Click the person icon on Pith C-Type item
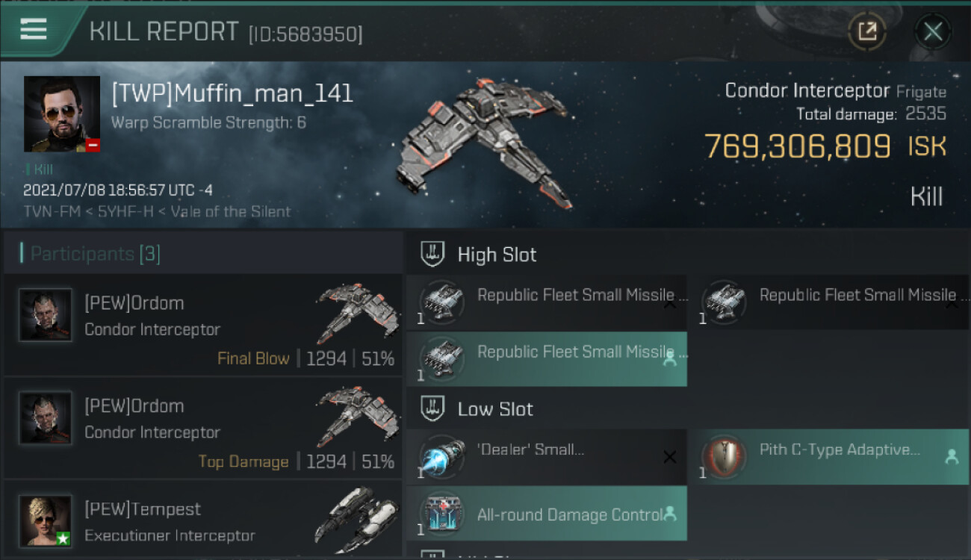The image size is (971, 560). click(x=952, y=457)
